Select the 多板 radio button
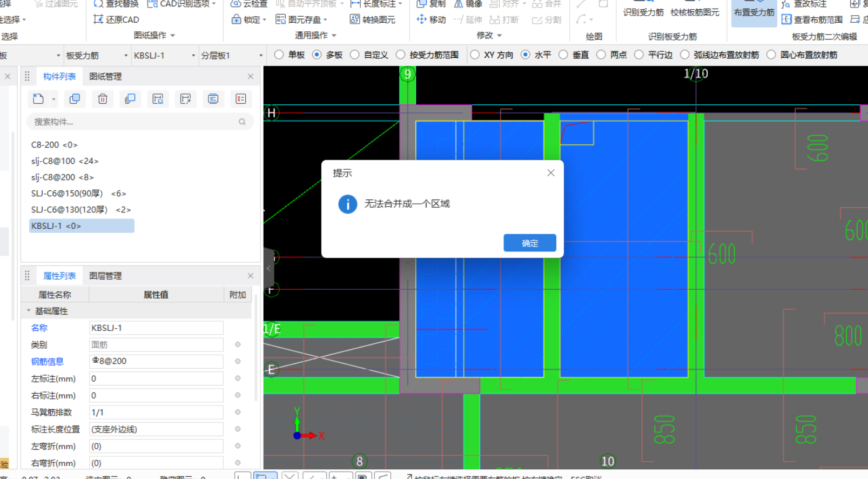This screenshot has width=868, height=479. 317,55
